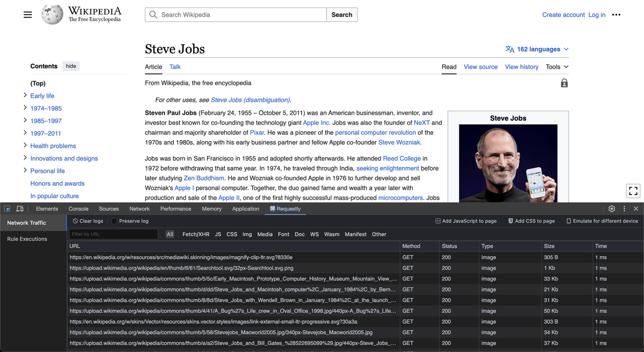This screenshot has height=352, width=644.
Task: Filter requests by Fetch/XHR
Action: [196, 234]
